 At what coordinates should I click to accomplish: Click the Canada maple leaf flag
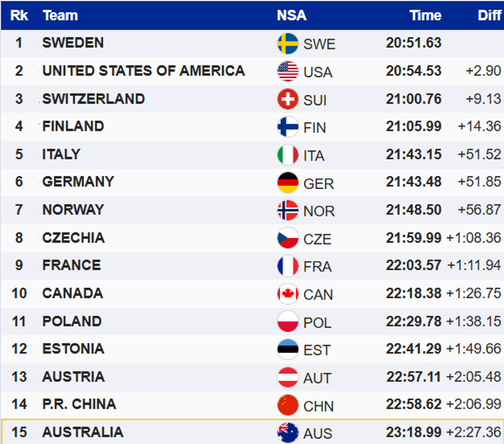tap(288, 294)
